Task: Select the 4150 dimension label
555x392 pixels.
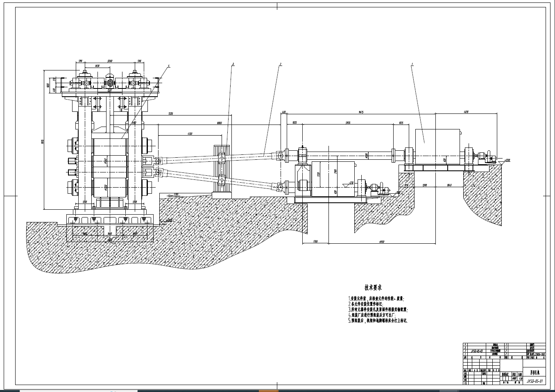Action: pos(190,134)
